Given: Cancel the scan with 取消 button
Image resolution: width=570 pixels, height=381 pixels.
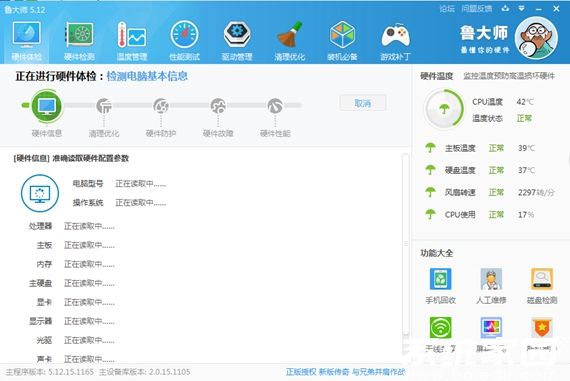Looking at the screenshot, I should [362, 103].
